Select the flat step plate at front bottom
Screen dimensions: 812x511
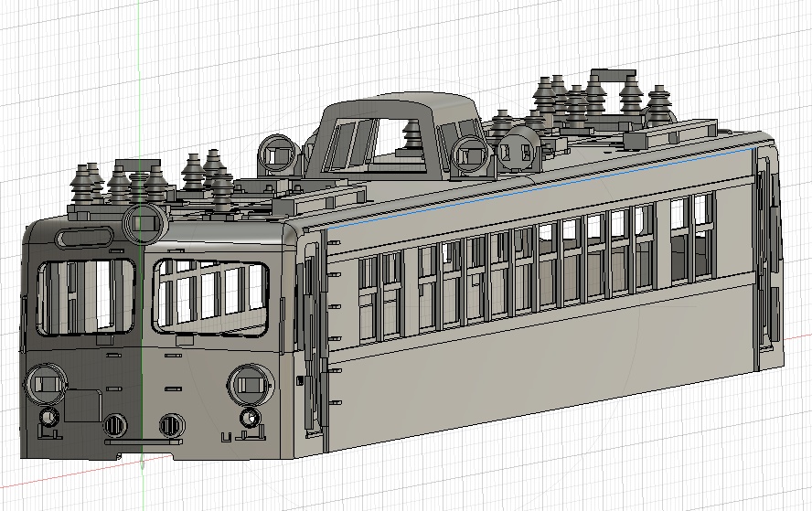(144, 442)
